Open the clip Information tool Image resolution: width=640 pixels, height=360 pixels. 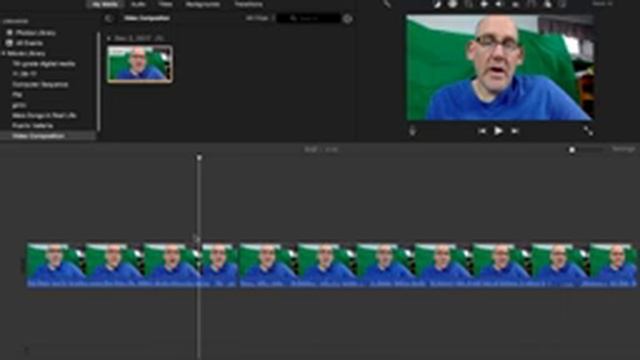(x=563, y=4)
